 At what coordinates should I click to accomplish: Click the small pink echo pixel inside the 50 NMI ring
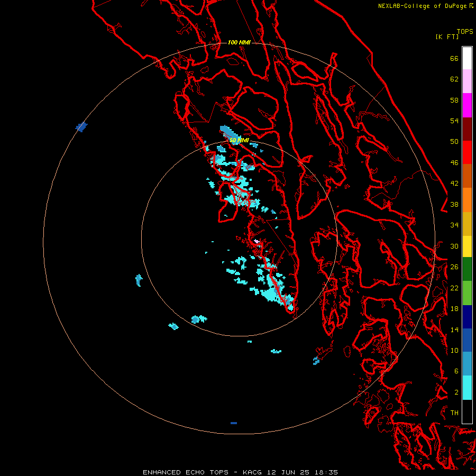[257, 241]
